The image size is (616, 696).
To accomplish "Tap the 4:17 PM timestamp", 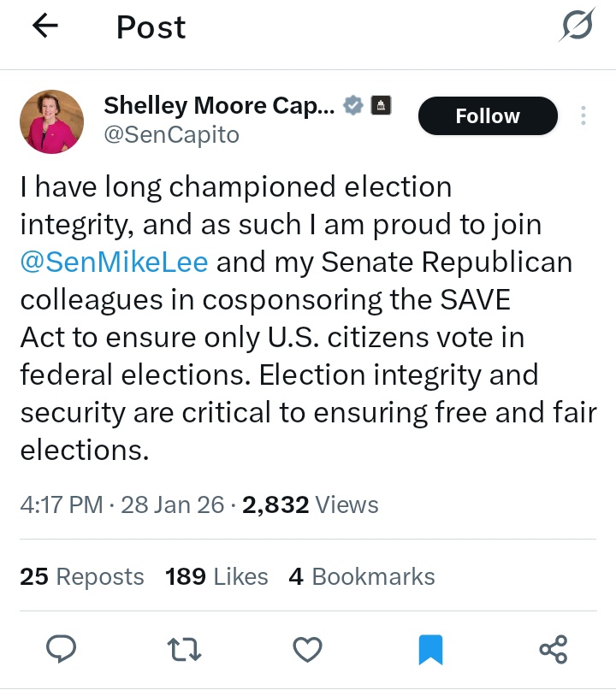I will (x=61, y=504).
